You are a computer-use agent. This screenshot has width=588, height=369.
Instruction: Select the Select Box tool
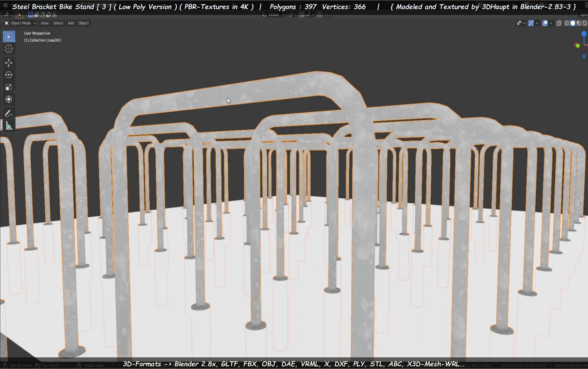pos(9,37)
